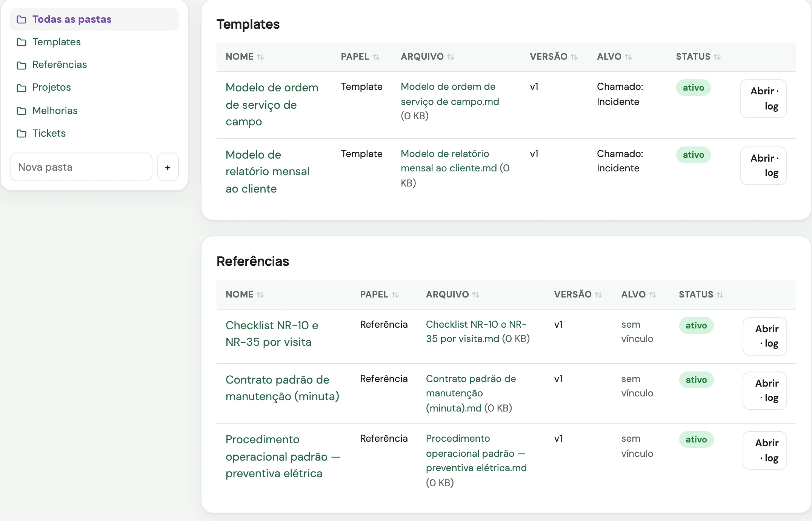Download Checklist NR-10 e NR-35 por visita.md

pos(476,331)
